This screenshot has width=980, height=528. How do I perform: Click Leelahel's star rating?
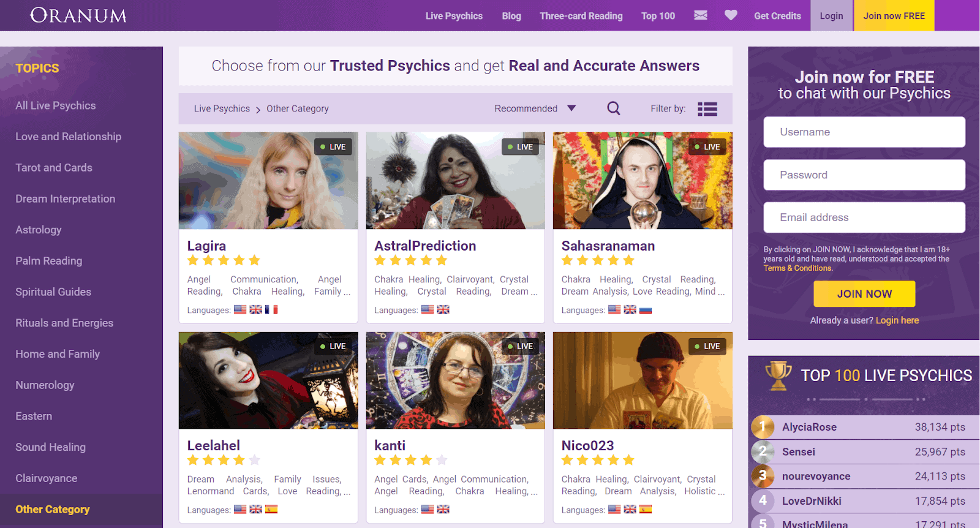tap(224, 460)
